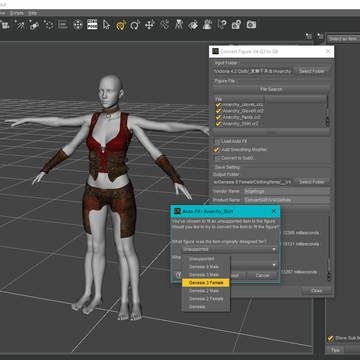Select the Surface Selection tool

coord(193,25)
